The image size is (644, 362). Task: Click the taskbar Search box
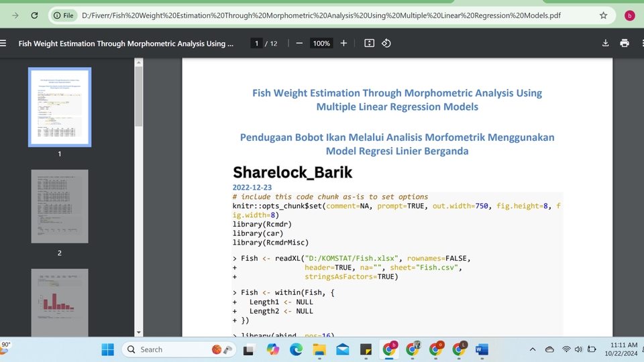pos(180,350)
